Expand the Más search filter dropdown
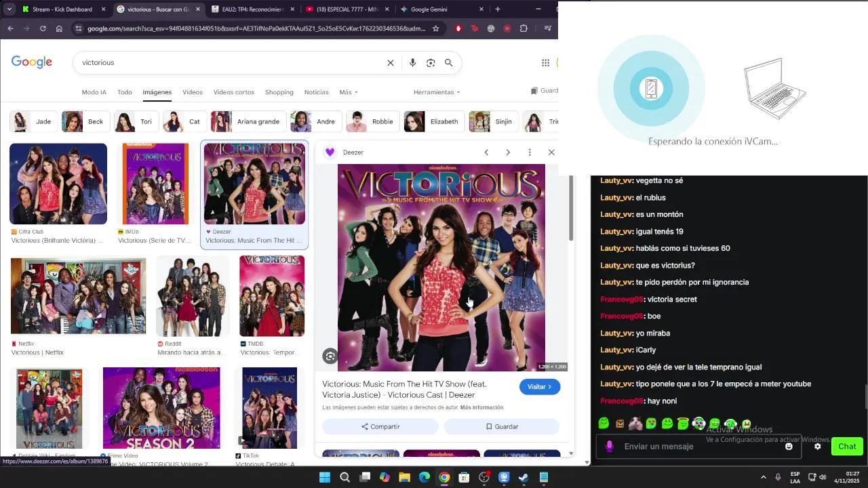 349,92
